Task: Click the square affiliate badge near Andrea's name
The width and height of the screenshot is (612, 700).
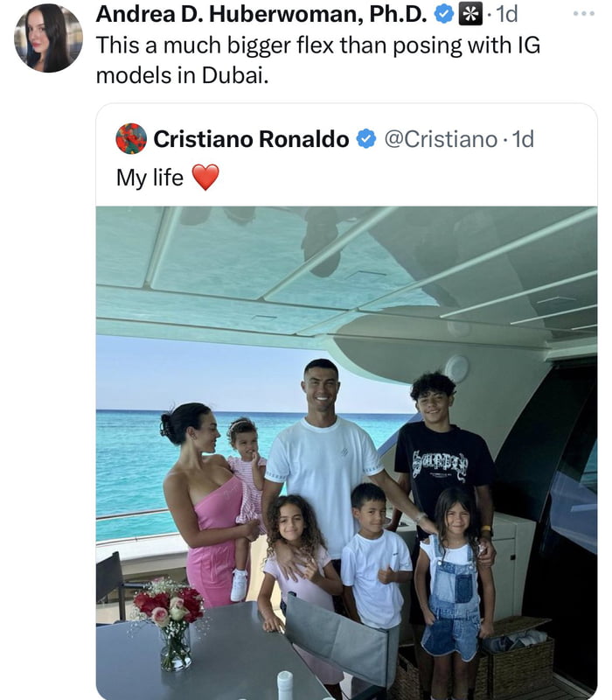Action: click(469, 15)
